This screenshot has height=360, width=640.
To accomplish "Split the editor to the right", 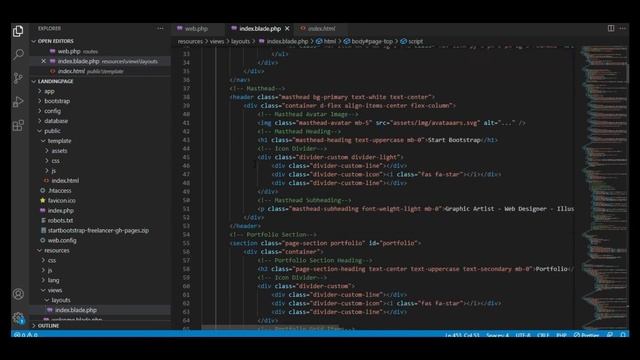I will click(611, 28).
